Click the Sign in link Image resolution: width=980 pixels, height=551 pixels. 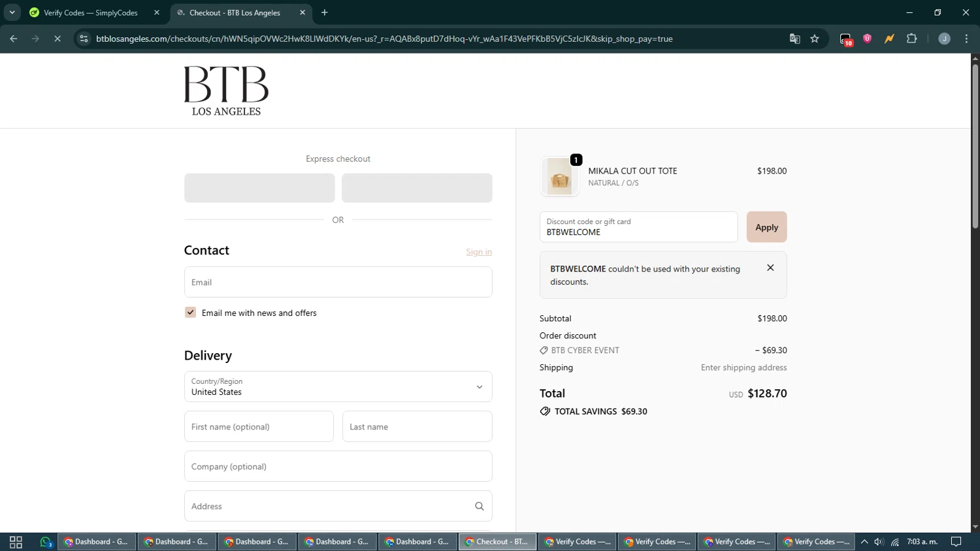coord(479,252)
